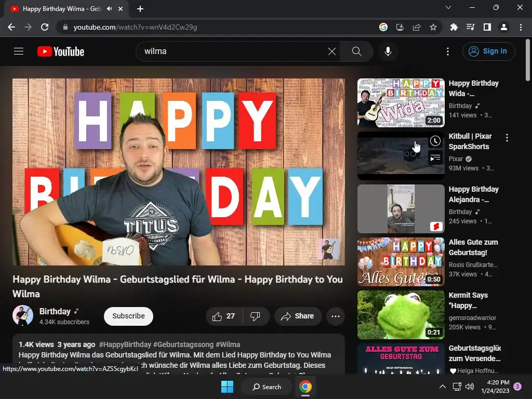Screen dimensions: 532x399
Task: Reload the page
Action: [x=45, y=27]
